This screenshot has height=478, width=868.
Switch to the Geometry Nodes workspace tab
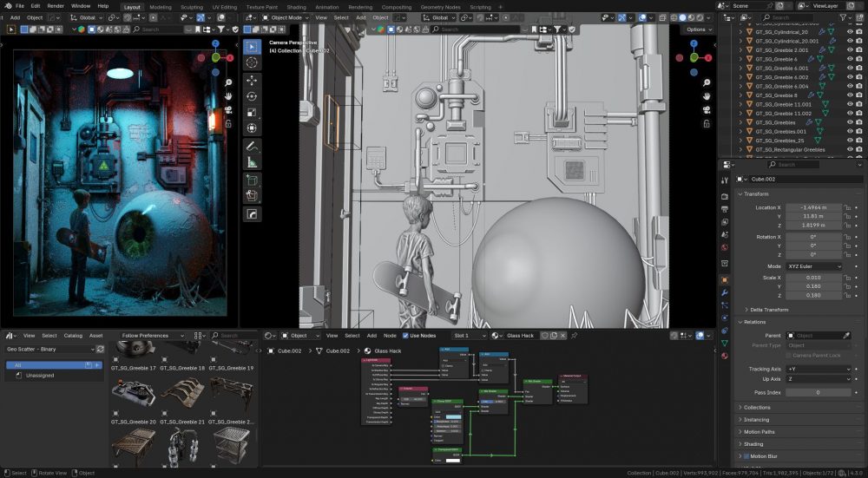click(x=441, y=7)
